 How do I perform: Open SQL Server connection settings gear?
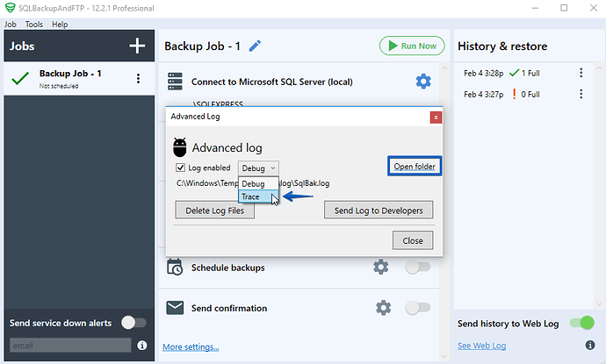pyautogui.click(x=423, y=82)
